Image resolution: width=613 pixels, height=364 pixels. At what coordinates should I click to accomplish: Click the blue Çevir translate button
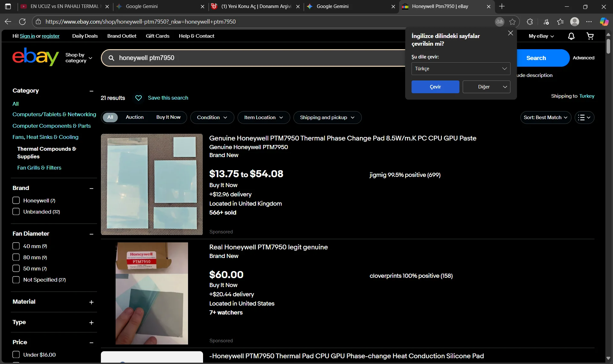pyautogui.click(x=435, y=87)
